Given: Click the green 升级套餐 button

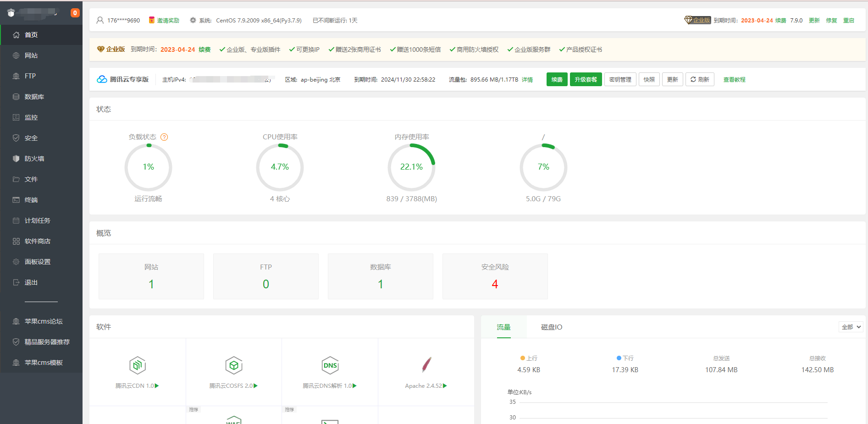Looking at the screenshot, I should coord(586,79).
